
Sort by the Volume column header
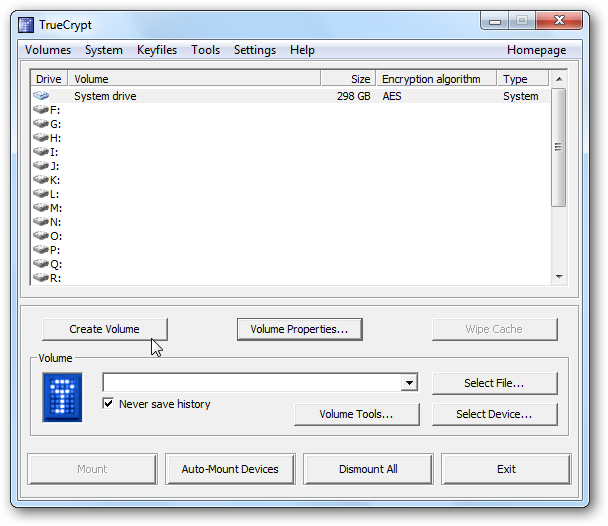194,79
